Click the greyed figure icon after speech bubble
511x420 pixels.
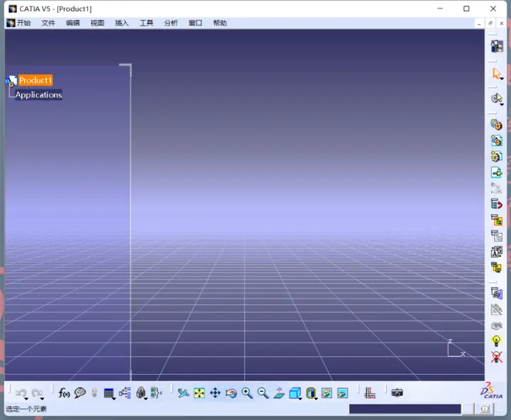(x=94, y=393)
